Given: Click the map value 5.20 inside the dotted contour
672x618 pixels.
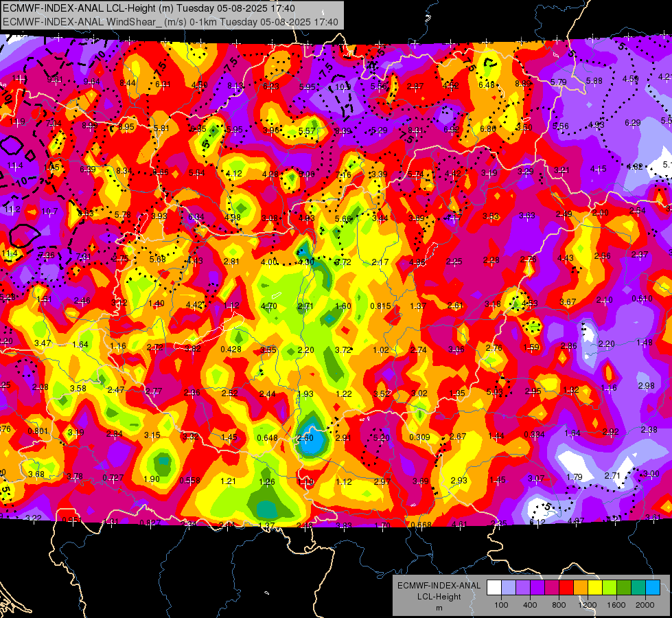Looking at the screenshot, I should point(381,438).
